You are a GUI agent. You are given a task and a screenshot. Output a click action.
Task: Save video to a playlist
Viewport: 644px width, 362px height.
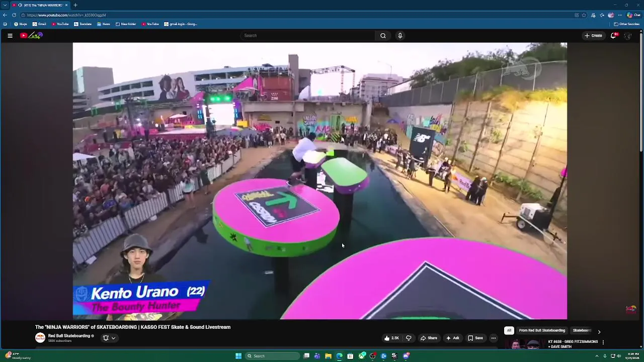tap(475, 338)
